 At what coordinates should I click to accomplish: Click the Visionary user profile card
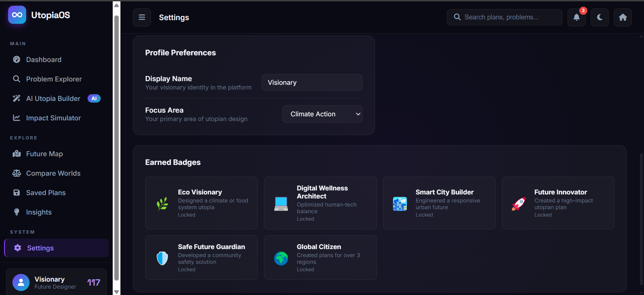56,282
